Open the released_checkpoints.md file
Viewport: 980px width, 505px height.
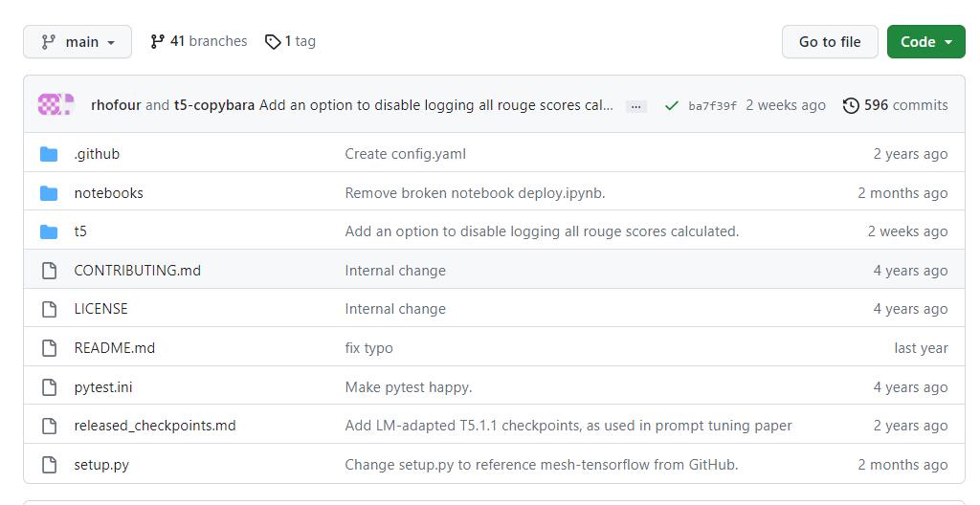(154, 426)
